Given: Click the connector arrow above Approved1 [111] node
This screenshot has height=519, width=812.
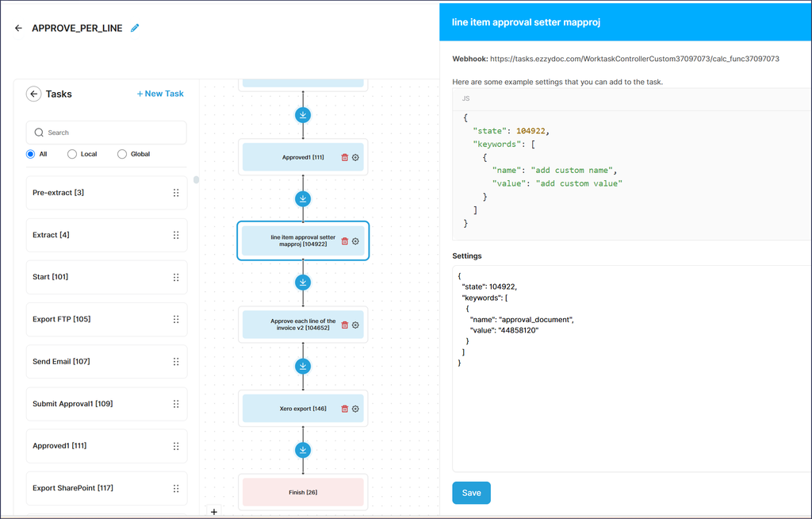Looking at the screenshot, I should point(303,114).
